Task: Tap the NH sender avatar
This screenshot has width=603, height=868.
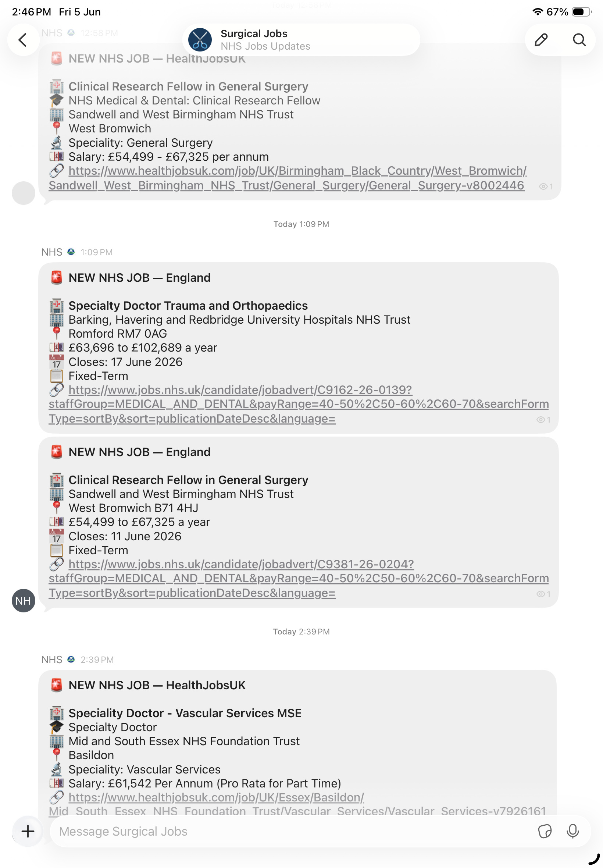Action: [x=24, y=601]
